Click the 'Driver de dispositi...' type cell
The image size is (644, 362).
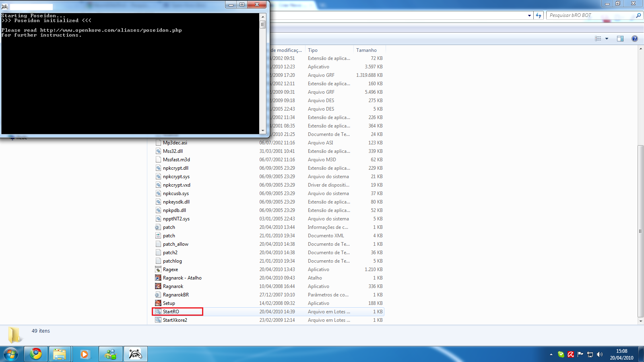[x=328, y=185]
